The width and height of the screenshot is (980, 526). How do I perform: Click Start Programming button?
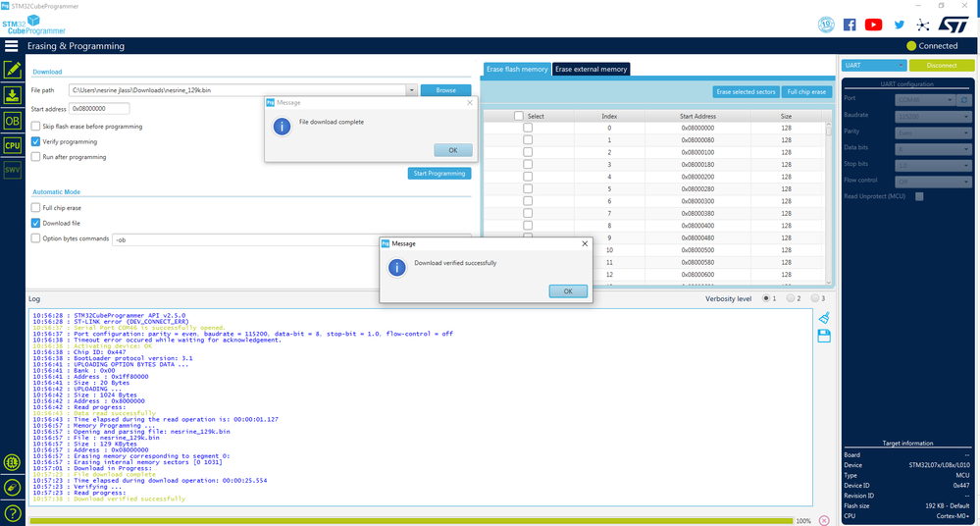439,174
